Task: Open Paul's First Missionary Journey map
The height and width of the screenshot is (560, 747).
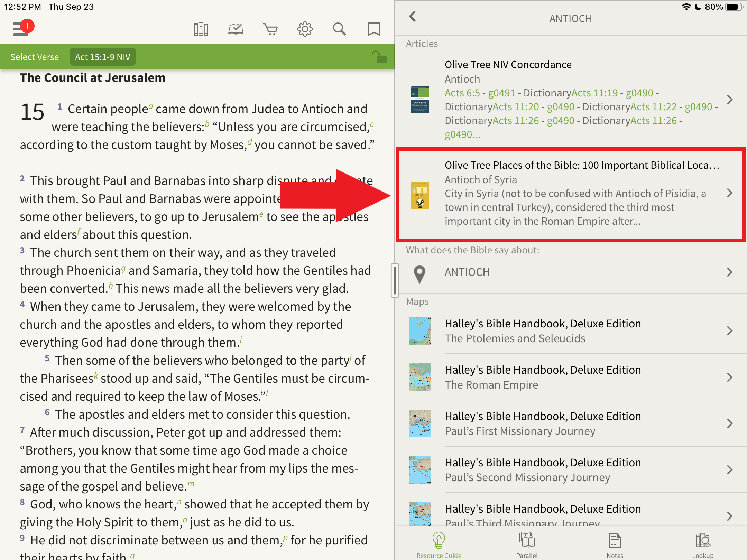Action: [x=571, y=423]
